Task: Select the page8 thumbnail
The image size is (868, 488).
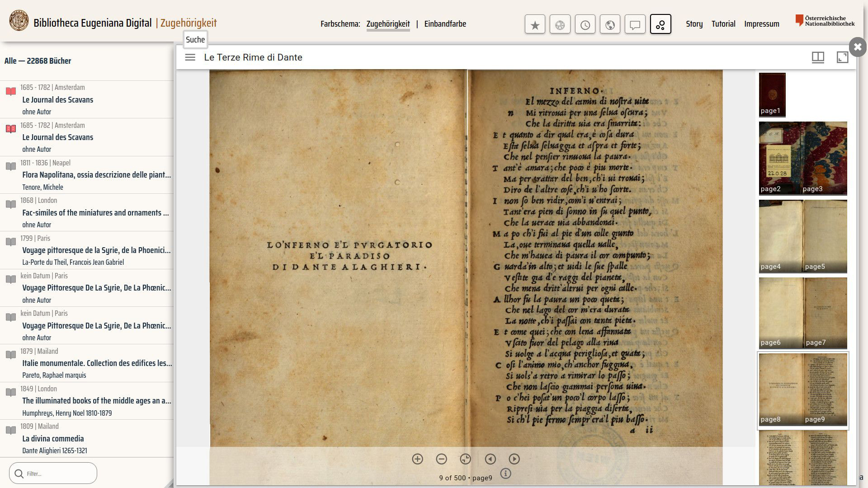Action: pyautogui.click(x=781, y=389)
